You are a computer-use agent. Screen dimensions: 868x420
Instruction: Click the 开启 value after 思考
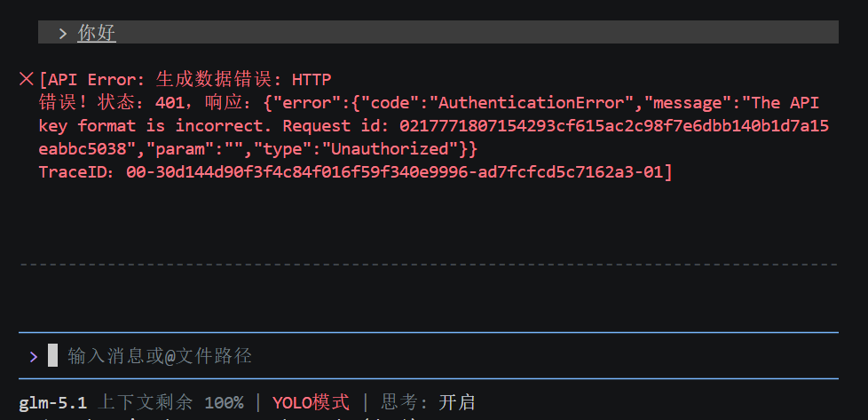(457, 402)
